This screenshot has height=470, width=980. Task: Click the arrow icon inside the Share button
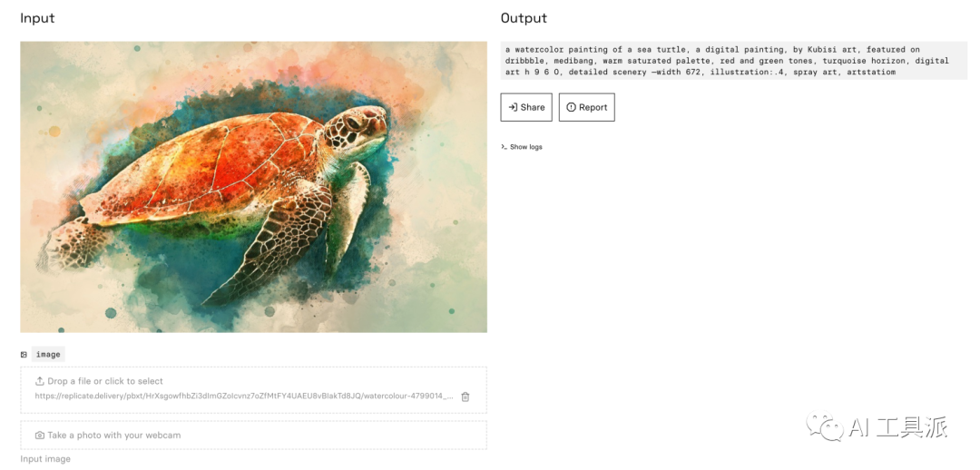(x=513, y=107)
